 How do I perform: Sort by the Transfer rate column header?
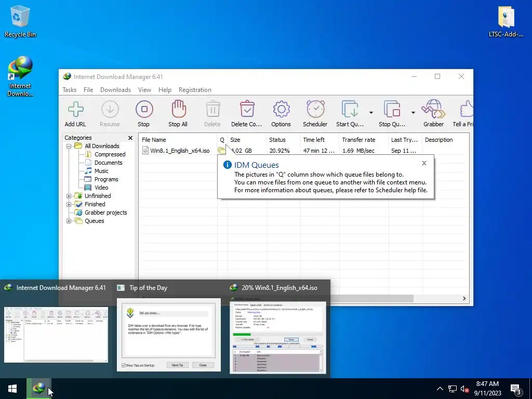[363, 140]
